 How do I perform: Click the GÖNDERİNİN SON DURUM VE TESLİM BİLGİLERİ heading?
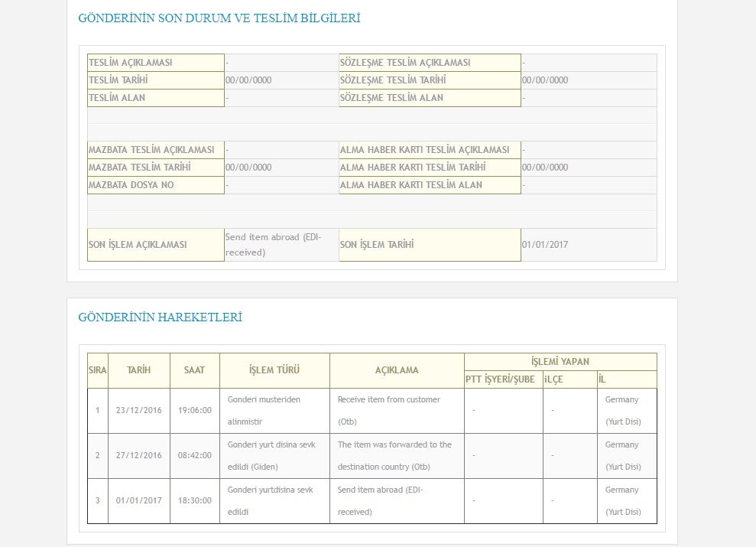click(219, 18)
